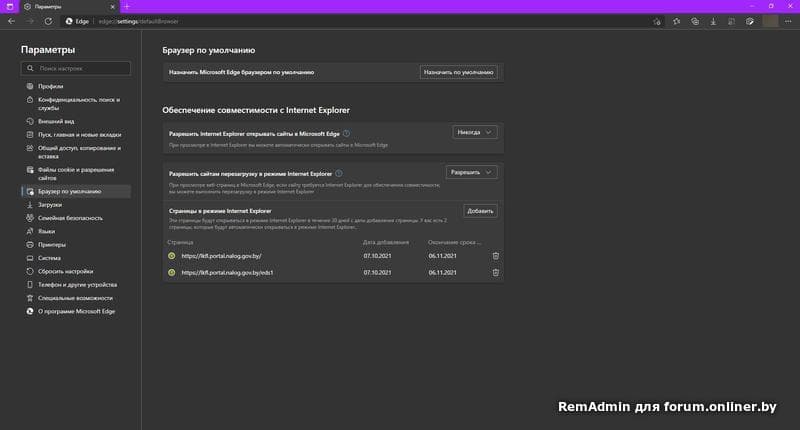Open "Профили" settings section
The width and height of the screenshot is (800, 430).
coord(51,87)
